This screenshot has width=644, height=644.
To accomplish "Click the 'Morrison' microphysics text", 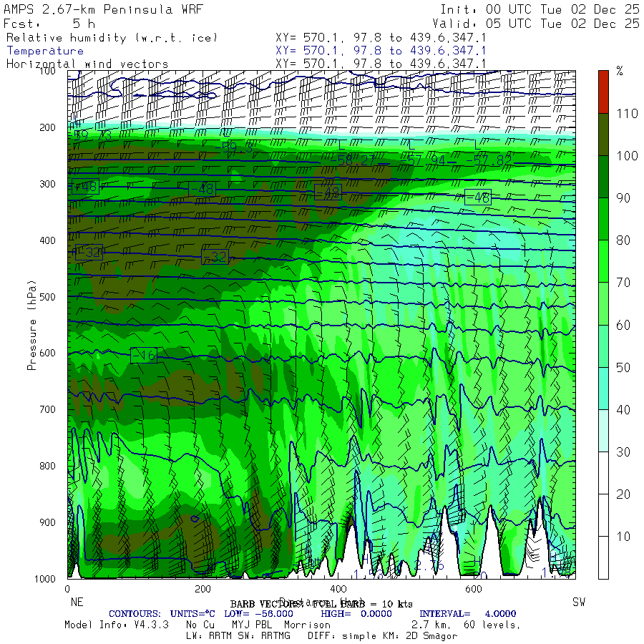I will point(307,625).
